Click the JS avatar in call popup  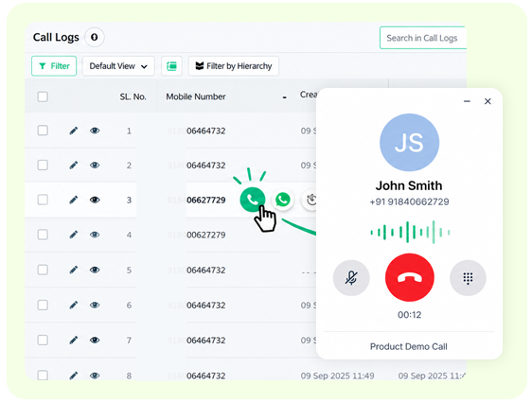pyautogui.click(x=410, y=143)
